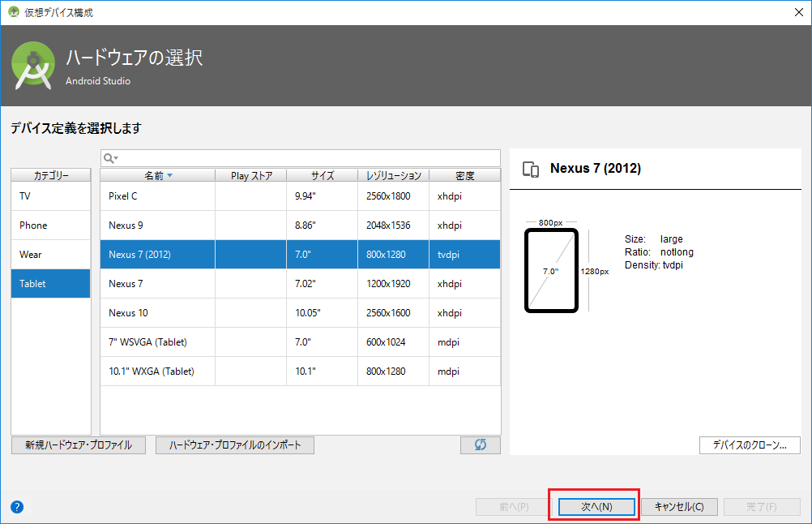812x524 pixels.
Task: Select the Nexus 9 device row
Action: click(301, 225)
